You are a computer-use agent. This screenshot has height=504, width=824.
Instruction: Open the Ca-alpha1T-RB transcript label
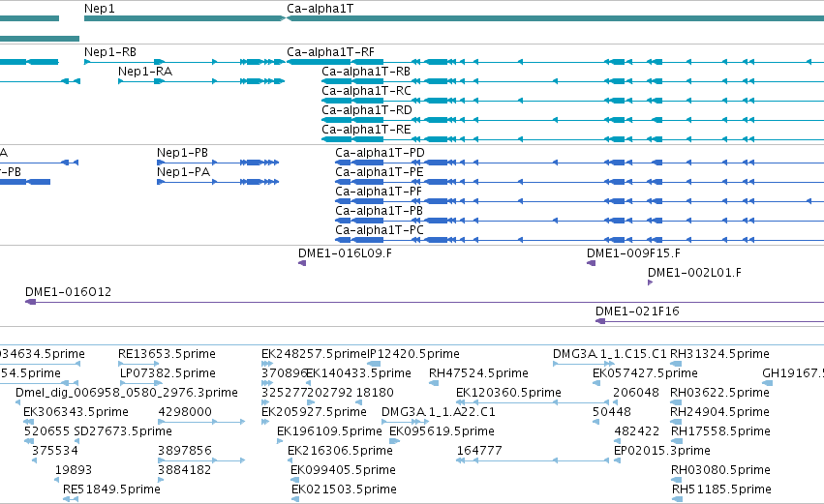[366, 72]
